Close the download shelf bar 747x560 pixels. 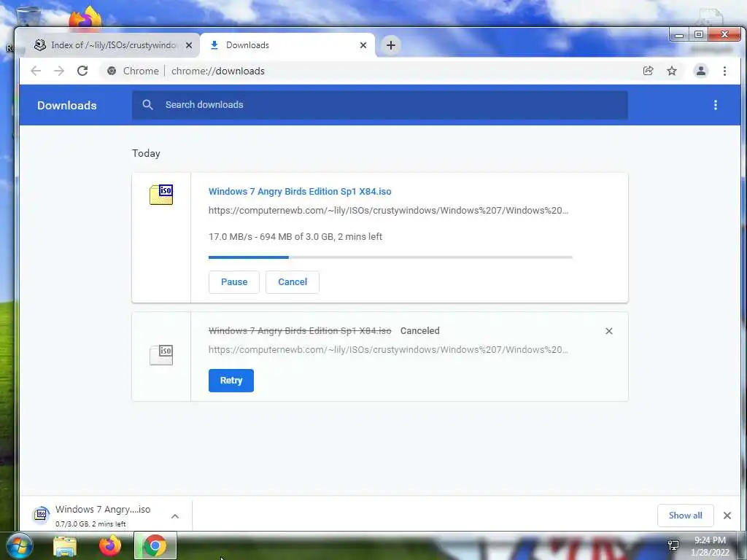pos(727,516)
